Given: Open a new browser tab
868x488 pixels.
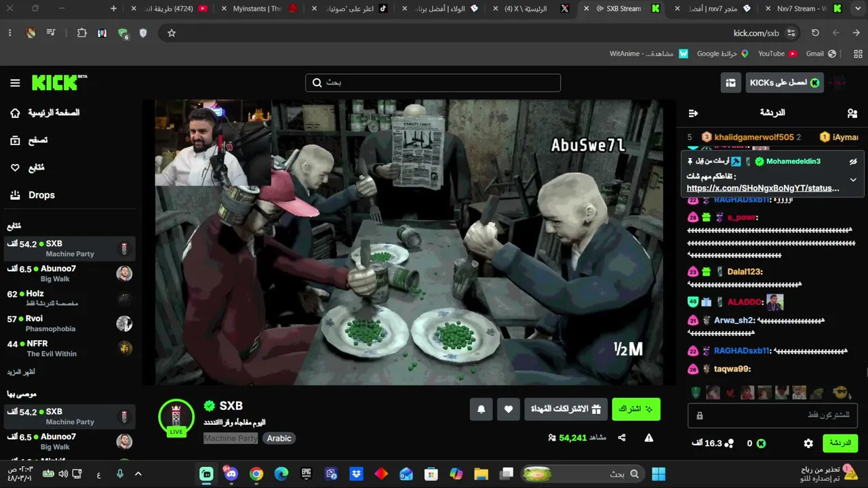Looking at the screenshot, I should (113, 9).
